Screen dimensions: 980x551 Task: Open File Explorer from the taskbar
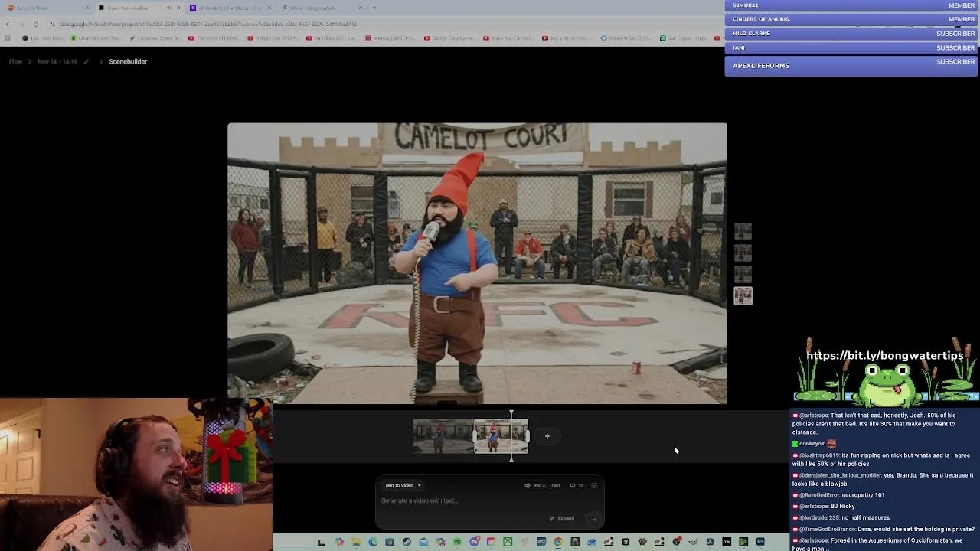[356, 542]
